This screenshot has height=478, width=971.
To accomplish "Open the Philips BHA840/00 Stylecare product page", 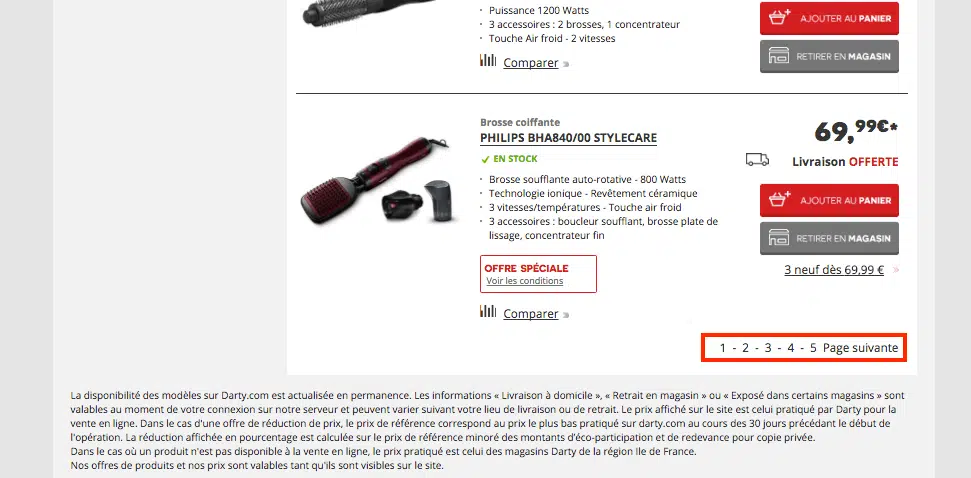I will coord(568,137).
